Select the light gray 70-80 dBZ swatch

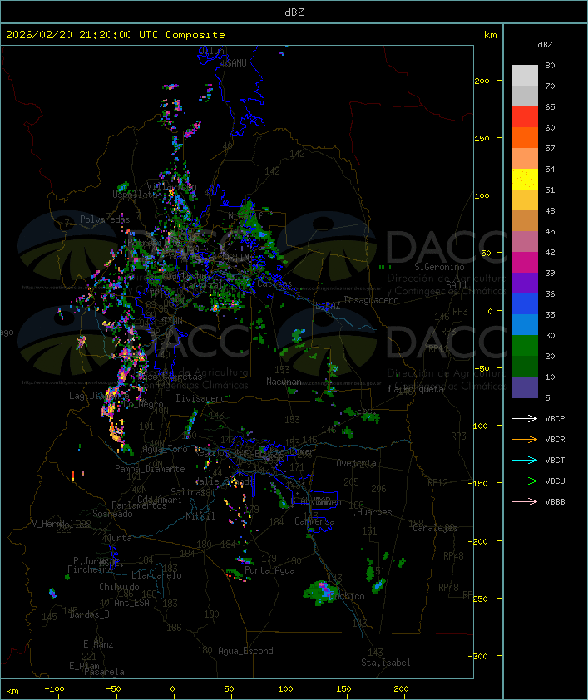click(x=525, y=76)
